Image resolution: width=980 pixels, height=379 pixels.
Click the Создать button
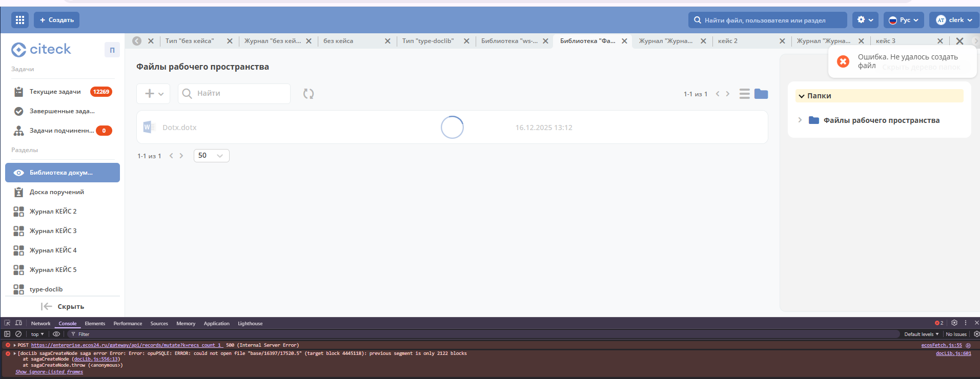tap(57, 20)
